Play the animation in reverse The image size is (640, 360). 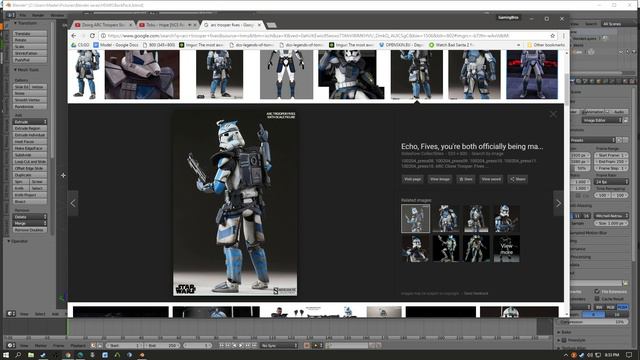(x=235, y=345)
